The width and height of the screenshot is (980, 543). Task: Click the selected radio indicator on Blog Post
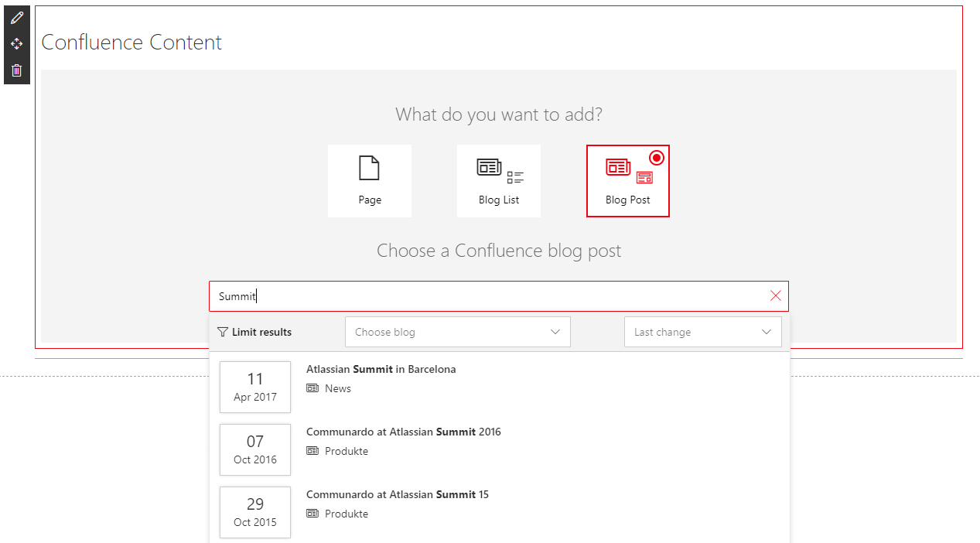[657, 157]
